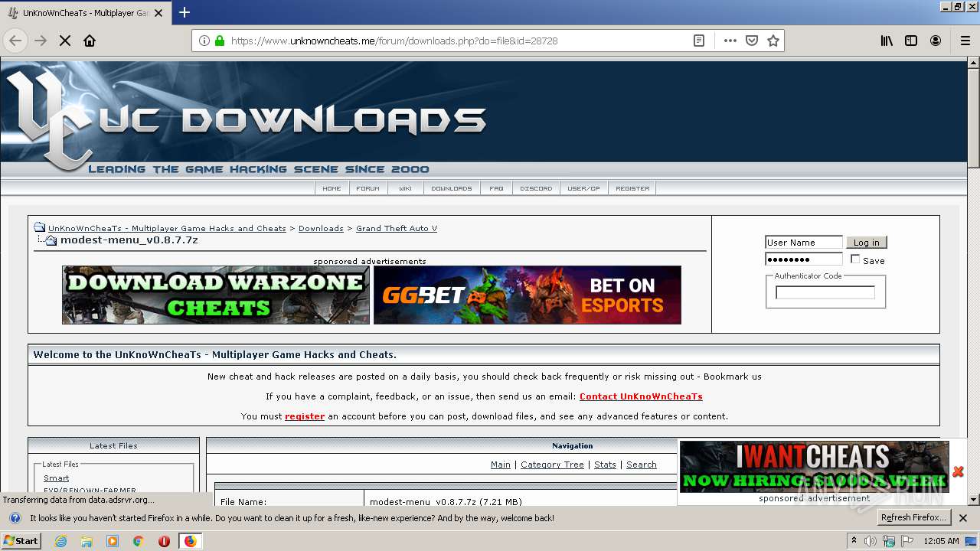This screenshot has width=980, height=551.
Task: Open site information circle icon in address bar
Action: (204, 41)
